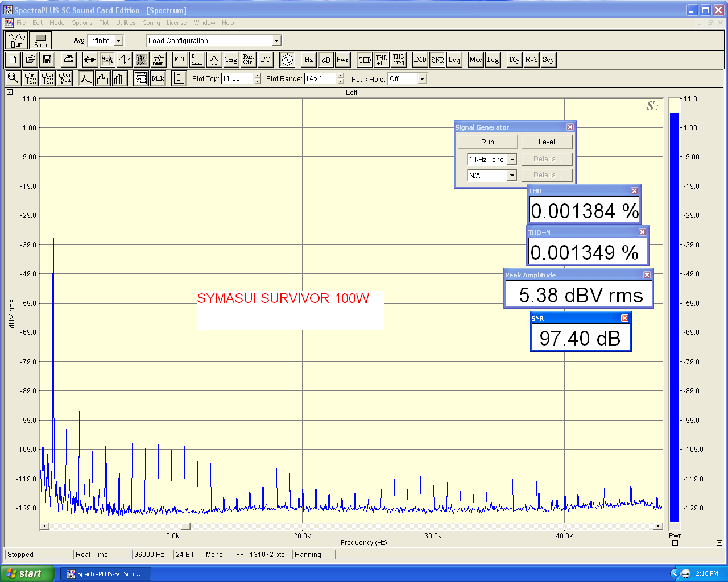Select the bar plot style icon
This screenshot has width=728, height=582.
[x=120, y=78]
